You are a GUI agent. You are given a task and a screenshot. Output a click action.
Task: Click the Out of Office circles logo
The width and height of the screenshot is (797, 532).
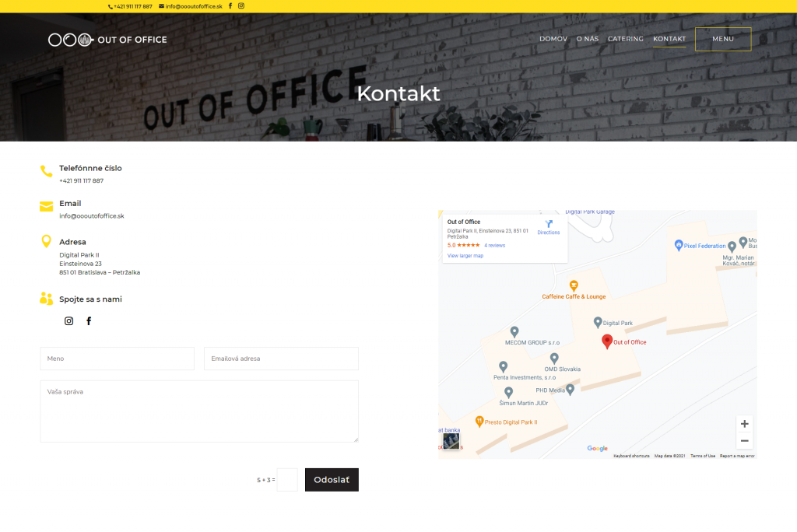[x=71, y=40]
